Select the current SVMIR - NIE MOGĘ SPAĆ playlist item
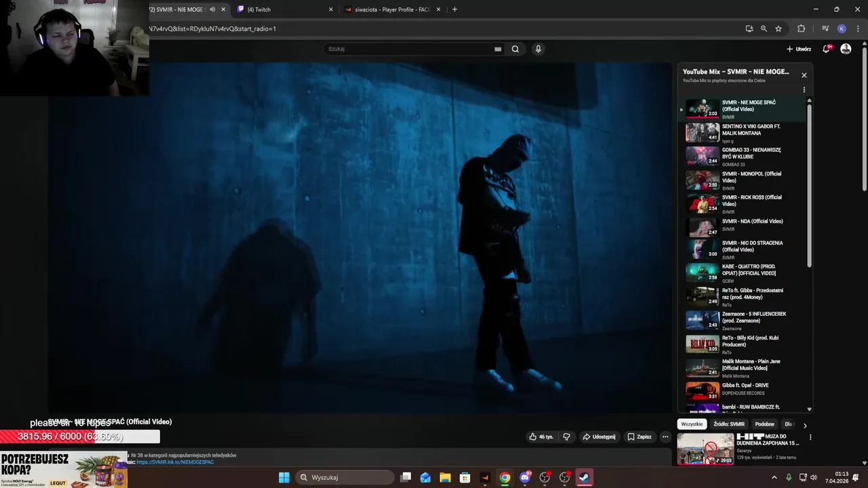Viewport: 868px width, 488px height. point(743,108)
